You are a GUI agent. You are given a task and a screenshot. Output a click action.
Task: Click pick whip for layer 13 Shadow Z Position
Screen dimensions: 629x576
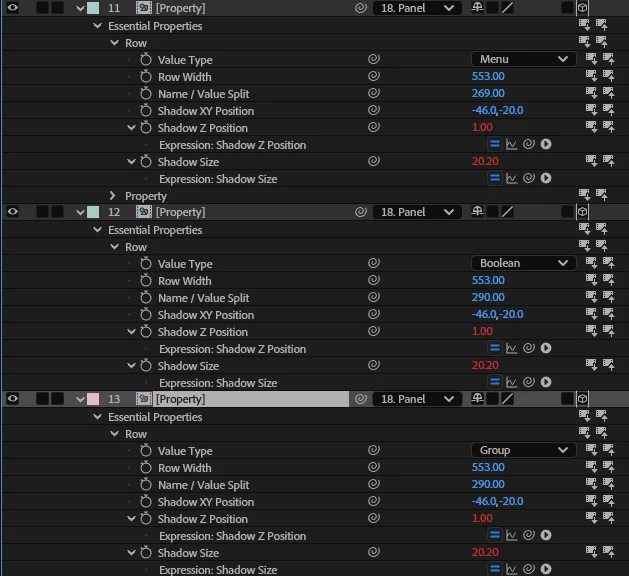[374, 518]
